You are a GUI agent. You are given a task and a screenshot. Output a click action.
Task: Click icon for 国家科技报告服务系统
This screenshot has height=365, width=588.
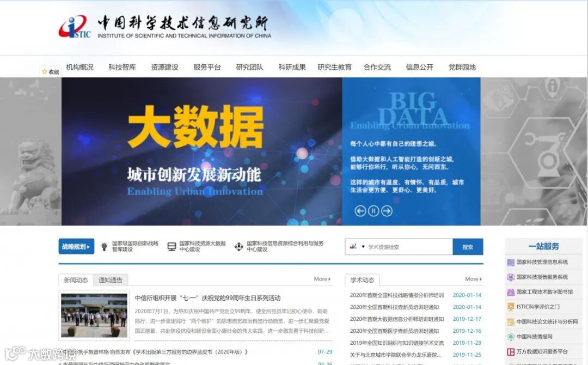tap(511, 277)
